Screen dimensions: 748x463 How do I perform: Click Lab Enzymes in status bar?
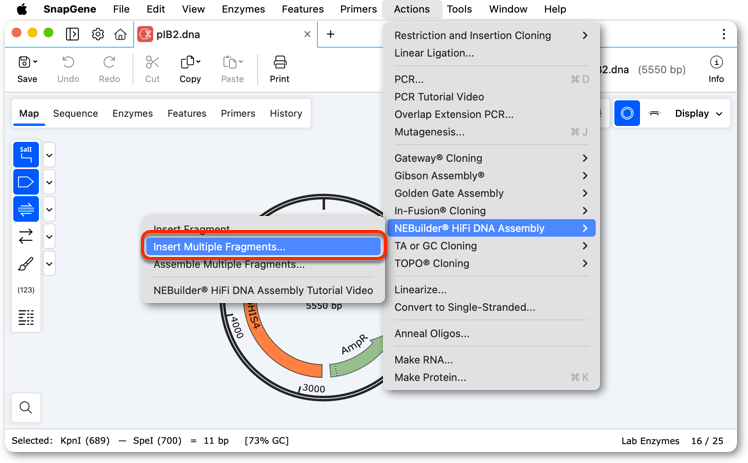click(x=650, y=441)
